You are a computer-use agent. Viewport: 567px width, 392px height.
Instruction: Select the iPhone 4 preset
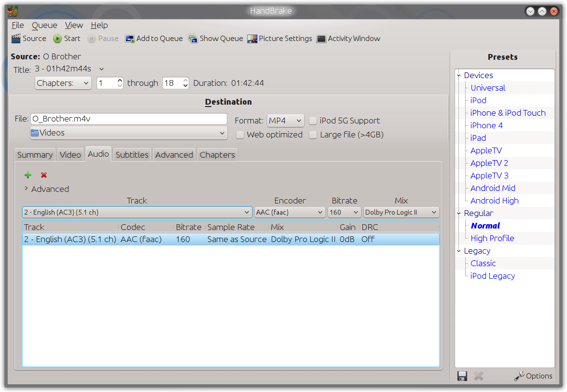[486, 126]
